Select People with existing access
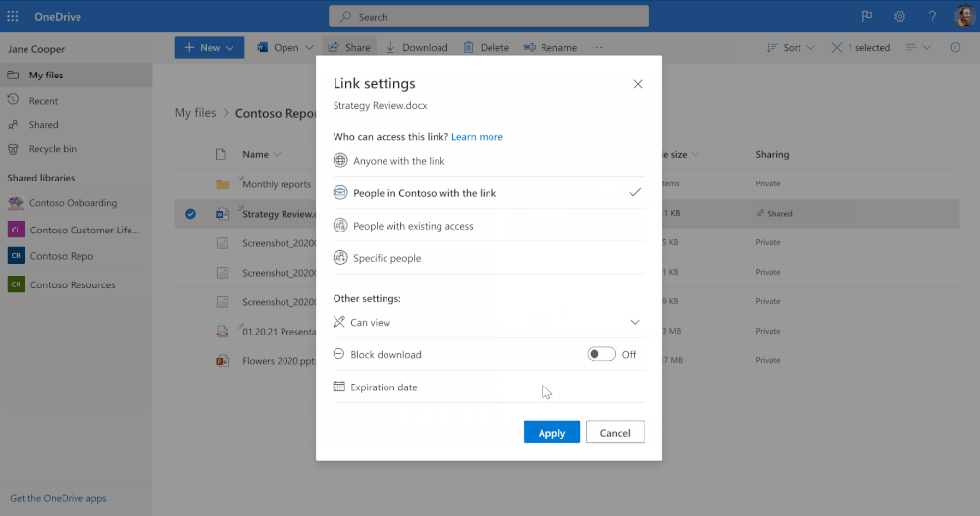This screenshot has height=516, width=980. click(x=413, y=226)
